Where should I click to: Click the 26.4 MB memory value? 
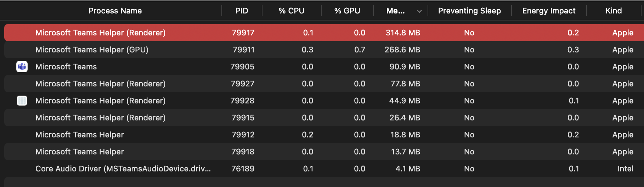[405, 118]
